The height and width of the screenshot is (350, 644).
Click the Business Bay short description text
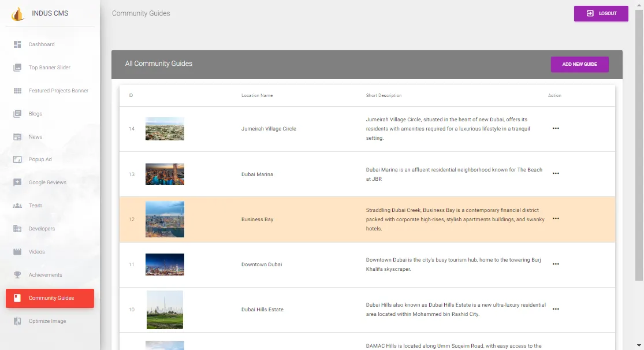pyautogui.click(x=455, y=219)
